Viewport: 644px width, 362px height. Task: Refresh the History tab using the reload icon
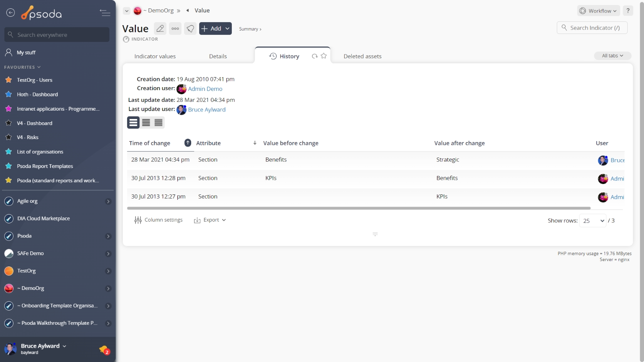pyautogui.click(x=314, y=56)
